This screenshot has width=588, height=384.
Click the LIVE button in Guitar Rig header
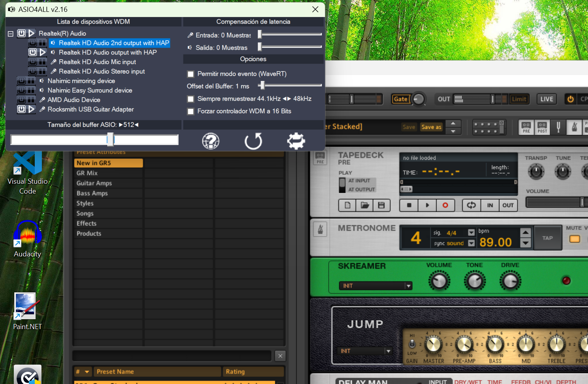(x=547, y=99)
